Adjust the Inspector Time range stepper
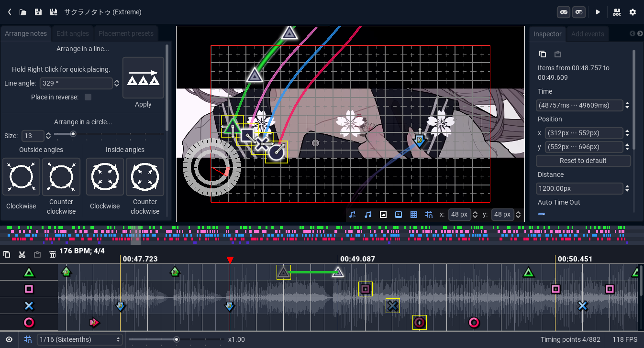 tap(627, 105)
